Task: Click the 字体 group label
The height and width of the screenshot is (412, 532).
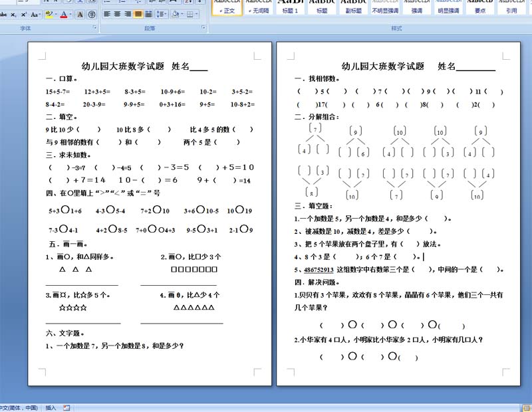Action: click(25, 29)
